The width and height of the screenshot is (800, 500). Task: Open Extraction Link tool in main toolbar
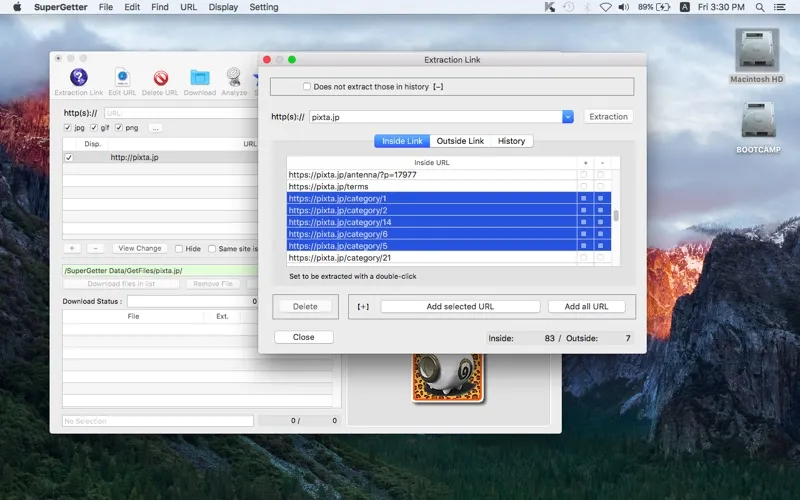(x=79, y=82)
